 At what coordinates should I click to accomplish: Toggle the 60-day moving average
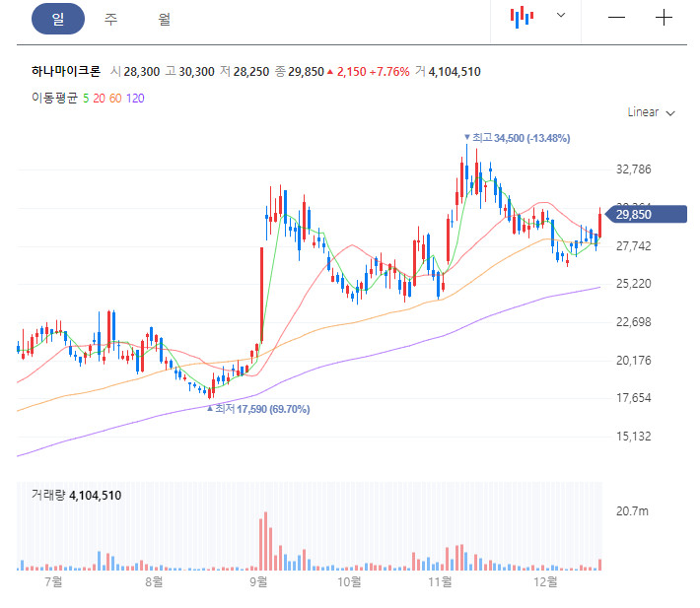[x=115, y=99]
